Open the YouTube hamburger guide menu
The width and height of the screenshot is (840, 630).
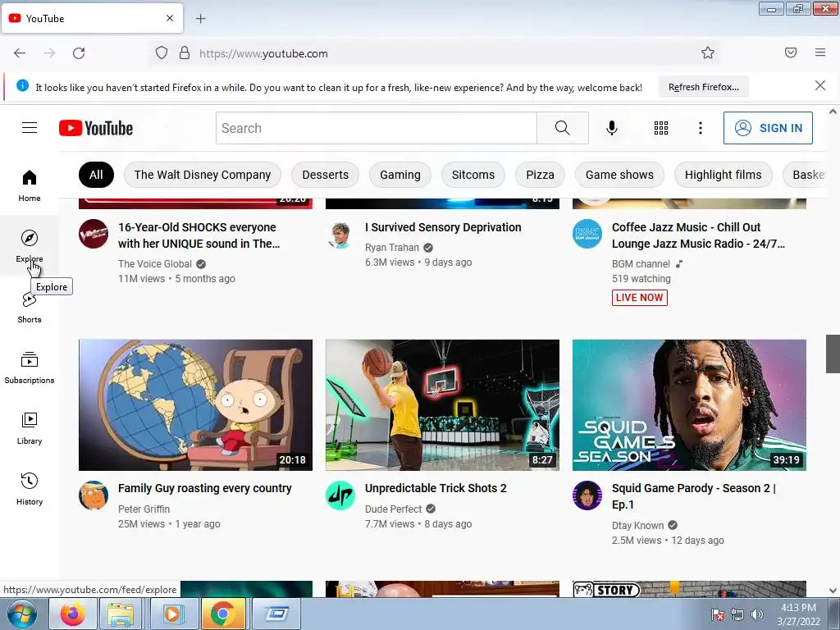point(30,127)
